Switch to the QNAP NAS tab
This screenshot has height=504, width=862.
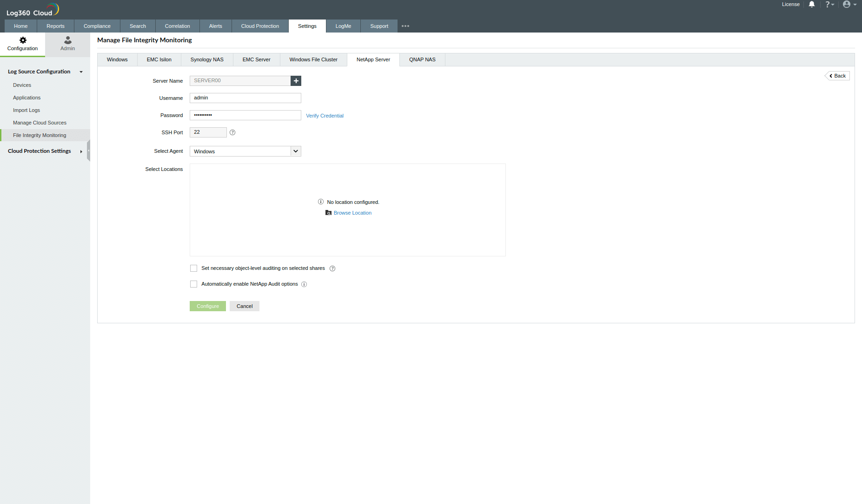coord(422,59)
